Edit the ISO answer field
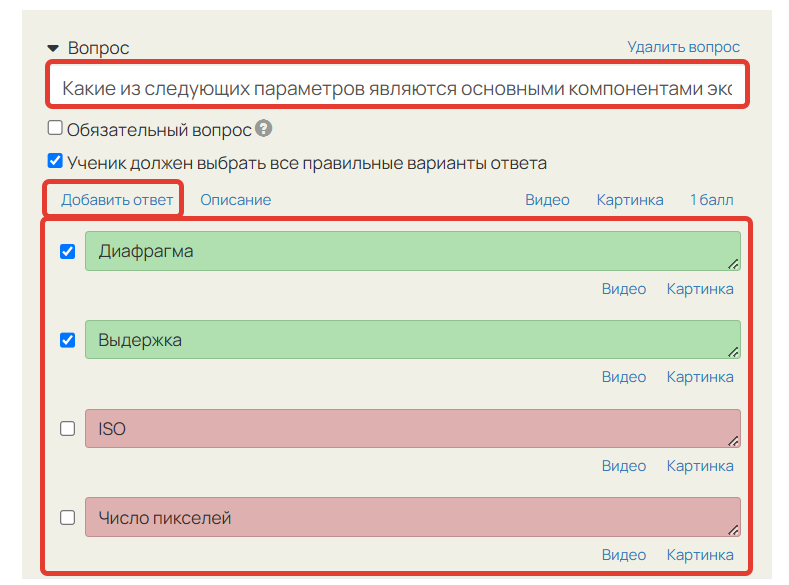 [413, 429]
